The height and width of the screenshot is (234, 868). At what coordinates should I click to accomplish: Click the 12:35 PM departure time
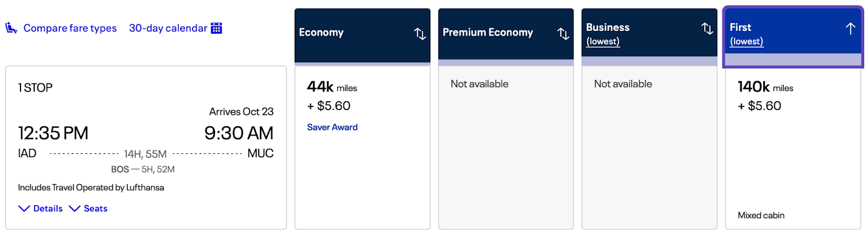pyautogui.click(x=53, y=133)
